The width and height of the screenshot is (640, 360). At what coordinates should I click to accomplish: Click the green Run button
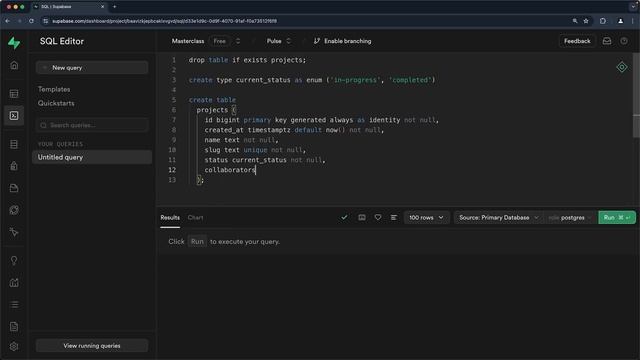[617, 218]
